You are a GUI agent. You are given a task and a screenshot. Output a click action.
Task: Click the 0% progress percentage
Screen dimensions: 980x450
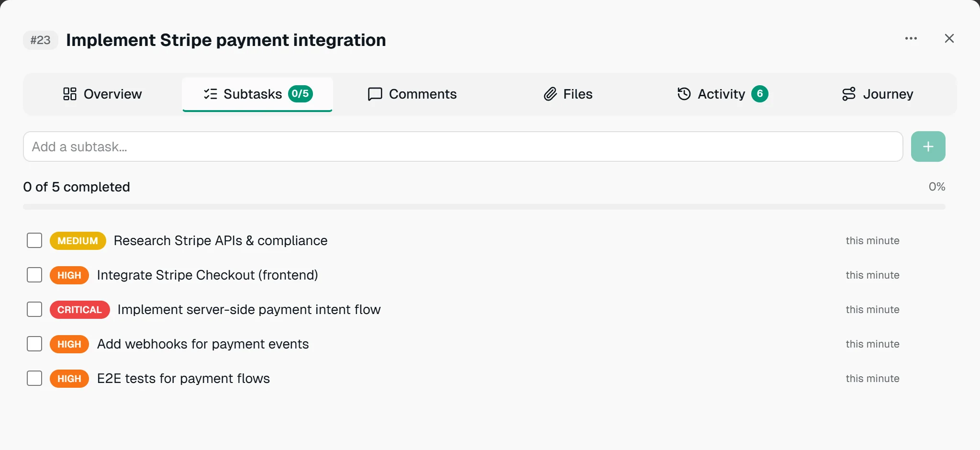pyautogui.click(x=937, y=187)
